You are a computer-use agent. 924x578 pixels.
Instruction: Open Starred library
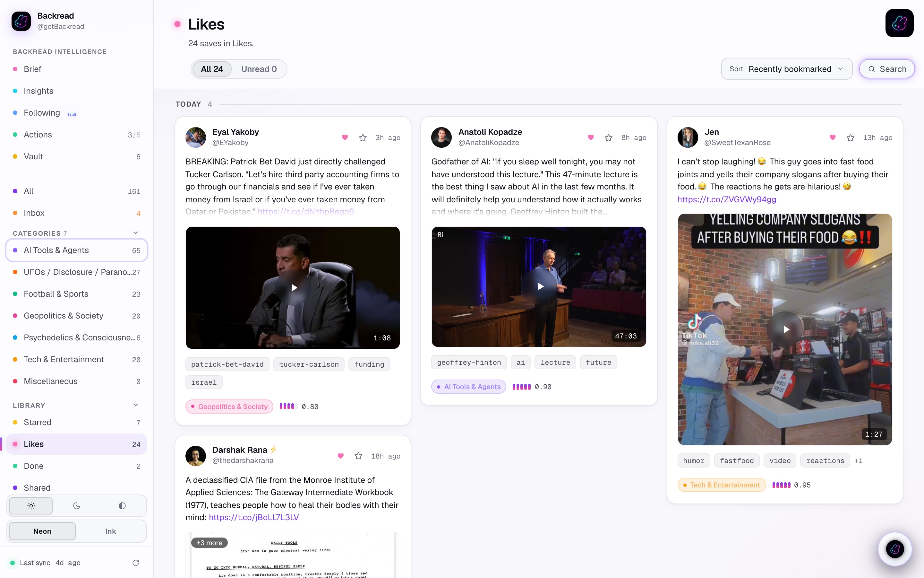[x=76, y=422]
